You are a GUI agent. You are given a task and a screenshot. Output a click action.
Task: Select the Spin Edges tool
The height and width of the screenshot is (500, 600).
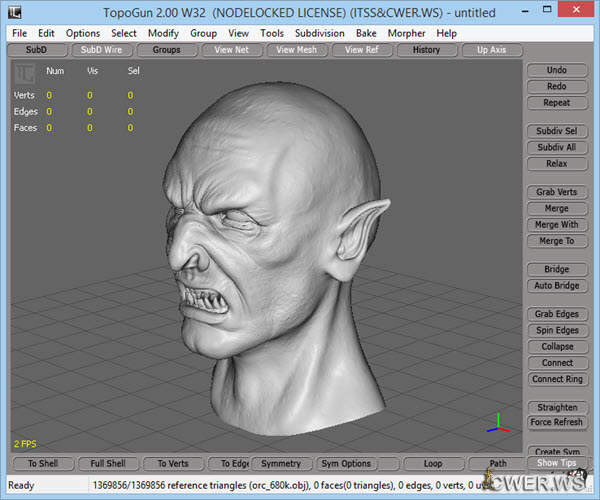point(556,331)
